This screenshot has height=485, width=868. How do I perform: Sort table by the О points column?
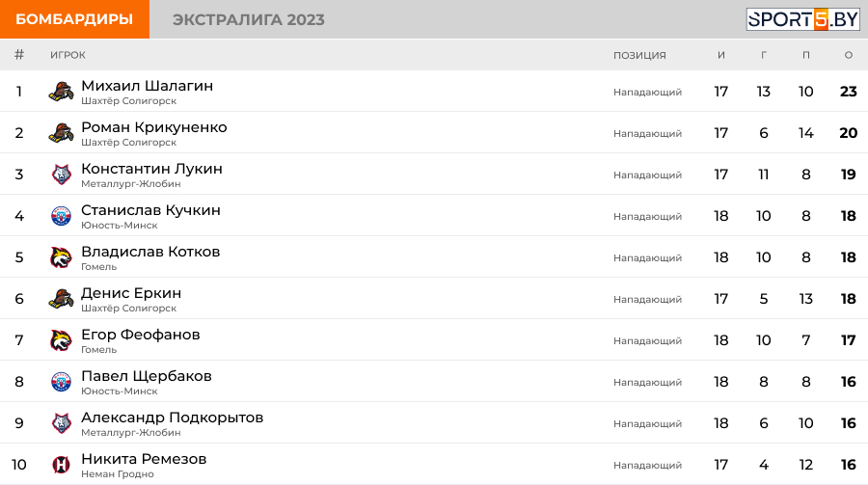849,55
